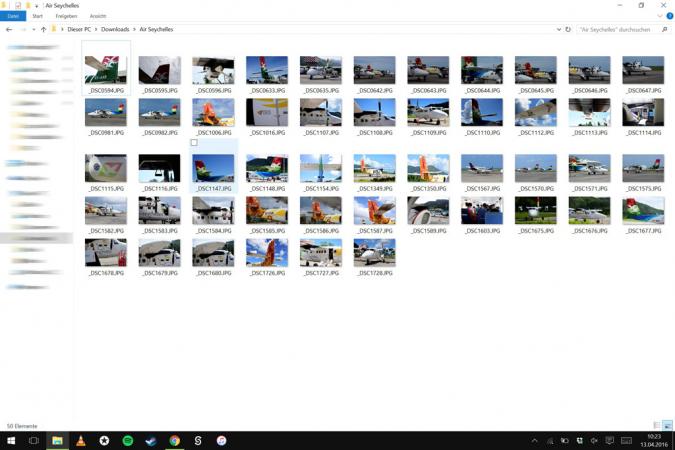Select thumbnail _DSC1006.JPG
The width and height of the screenshot is (675, 450).
click(x=214, y=112)
